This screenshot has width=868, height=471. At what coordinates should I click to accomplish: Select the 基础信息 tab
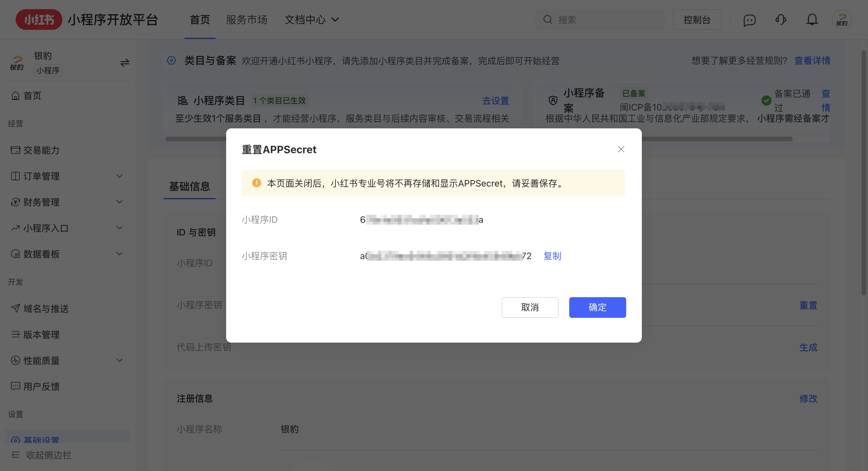tap(189, 186)
